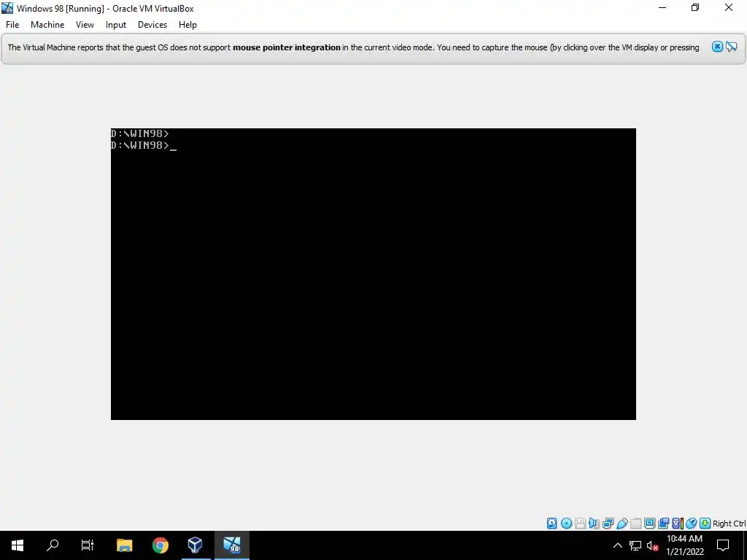
Task: Close the VirtualBox VM window
Action: point(729,7)
